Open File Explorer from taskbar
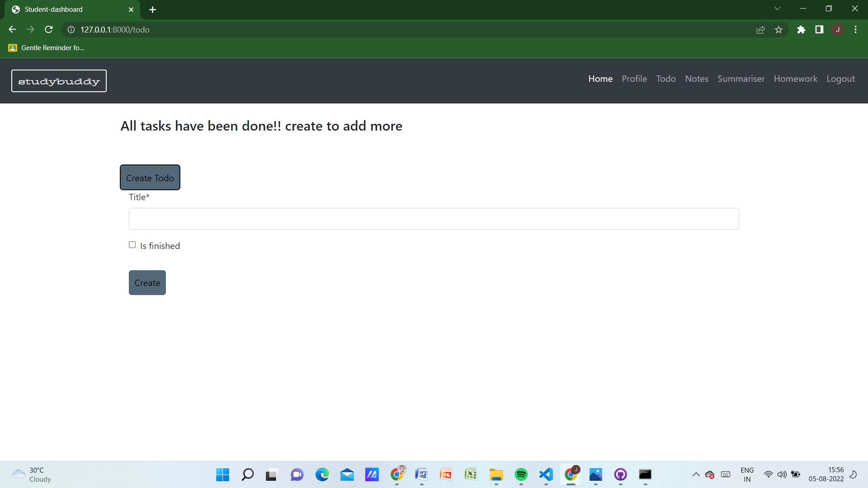 tap(496, 474)
